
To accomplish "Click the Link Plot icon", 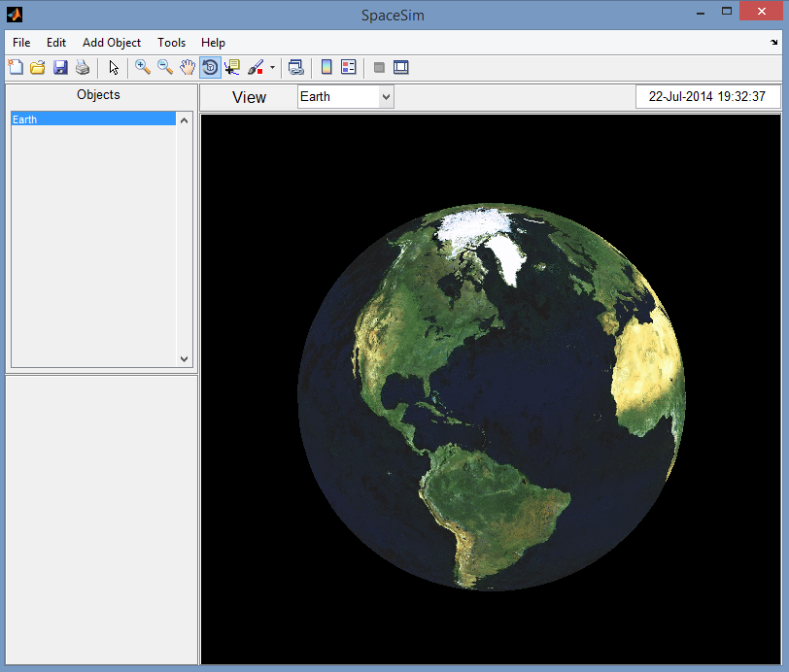I will point(294,67).
